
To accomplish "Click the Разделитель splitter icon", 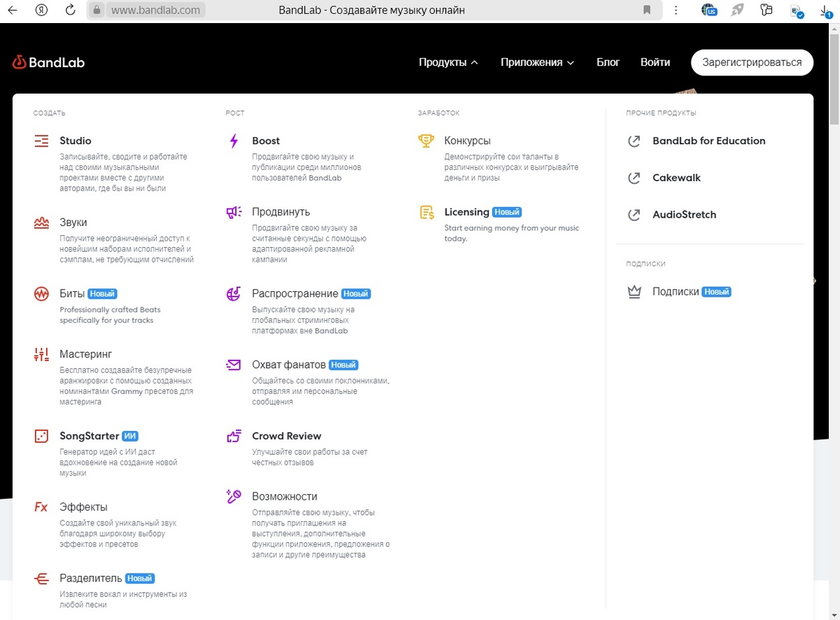I will pyautogui.click(x=41, y=579).
